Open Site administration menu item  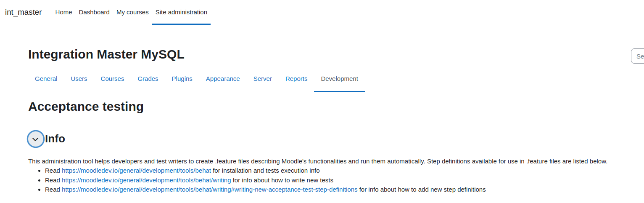(x=181, y=12)
